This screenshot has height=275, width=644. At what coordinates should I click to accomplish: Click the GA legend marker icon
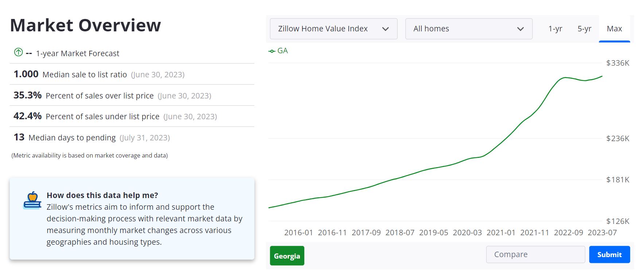click(x=271, y=51)
